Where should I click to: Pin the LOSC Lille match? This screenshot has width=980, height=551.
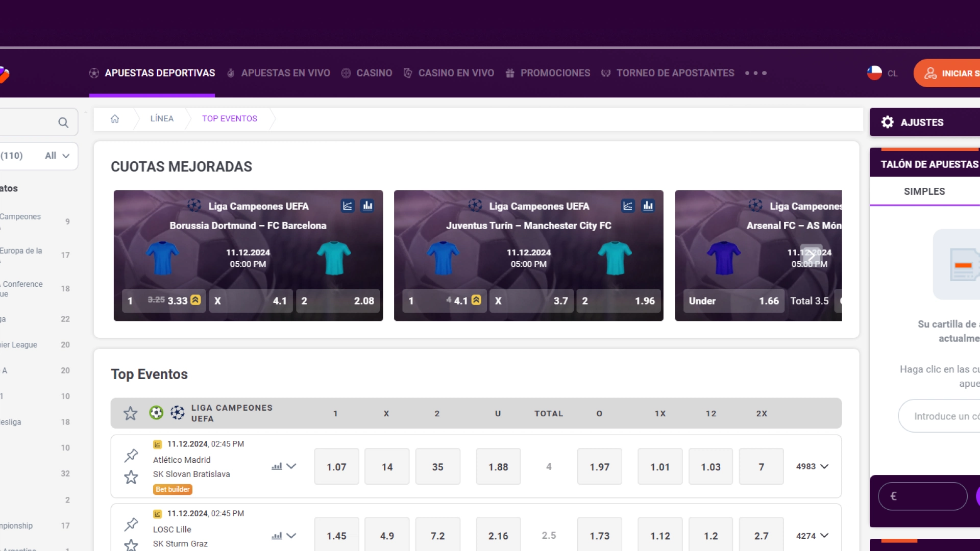click(x=131, y=524)
